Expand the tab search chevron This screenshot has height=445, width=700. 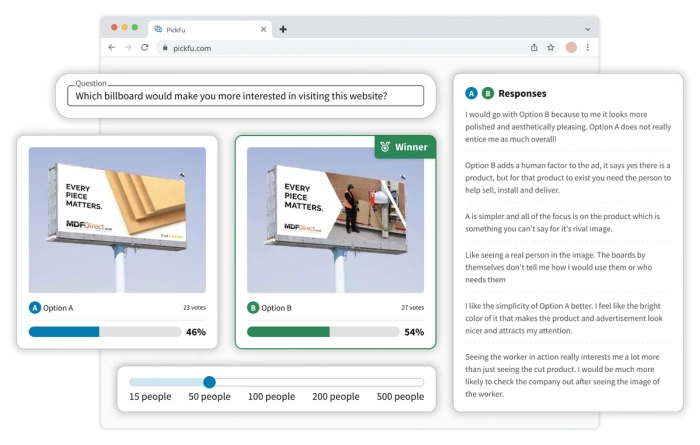[x=588, y=29]
